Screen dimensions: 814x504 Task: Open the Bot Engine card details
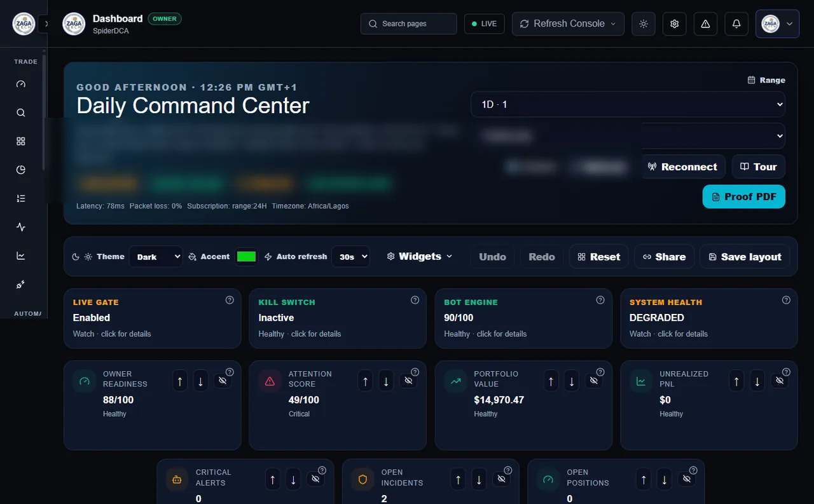523,318
